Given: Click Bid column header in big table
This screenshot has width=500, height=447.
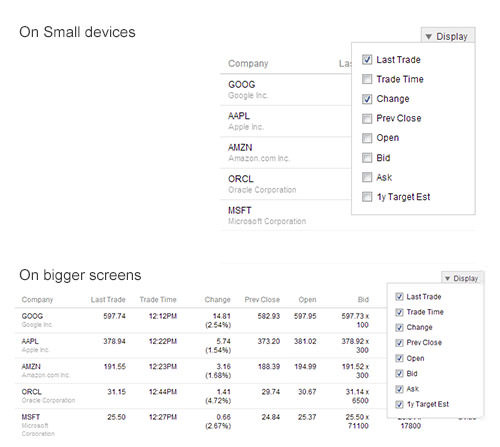Looking at the screenshot, I should (363, 300).
